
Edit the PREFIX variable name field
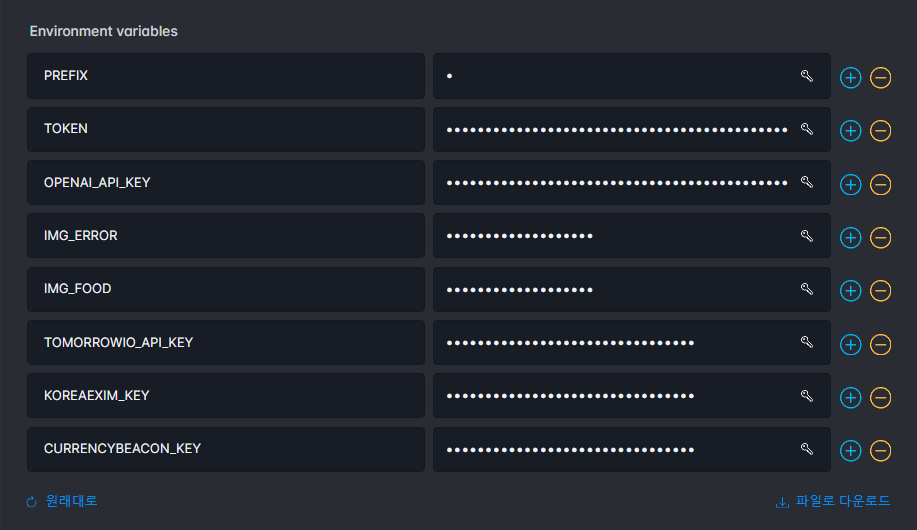pyautogui.click(x=226, y=76)
